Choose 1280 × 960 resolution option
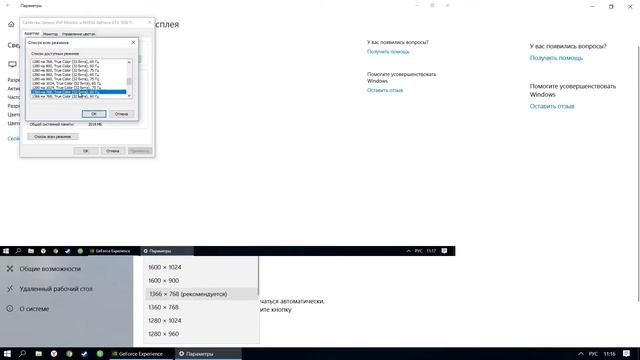This screenshot has width=640, height=360. tap(202, 334)
